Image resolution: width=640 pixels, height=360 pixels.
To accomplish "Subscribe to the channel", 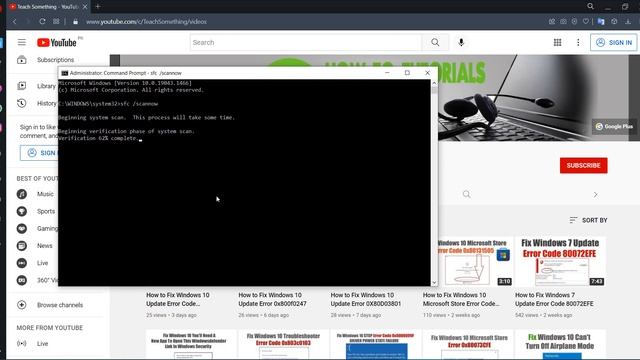I will coord(583,165).
